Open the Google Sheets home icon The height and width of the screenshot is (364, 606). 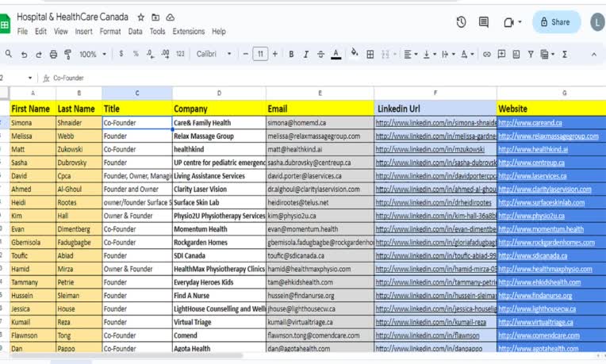(x=5, y=24)
